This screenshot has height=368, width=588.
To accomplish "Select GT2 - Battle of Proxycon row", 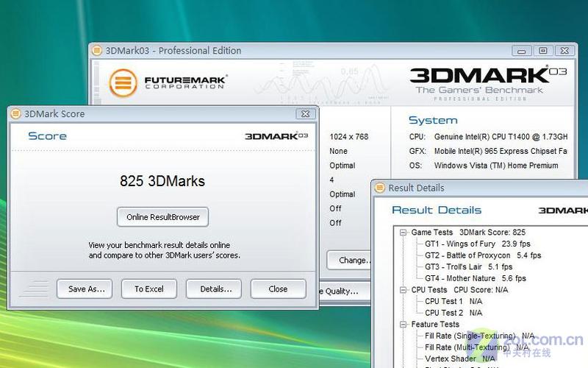I will coord(483,255).
